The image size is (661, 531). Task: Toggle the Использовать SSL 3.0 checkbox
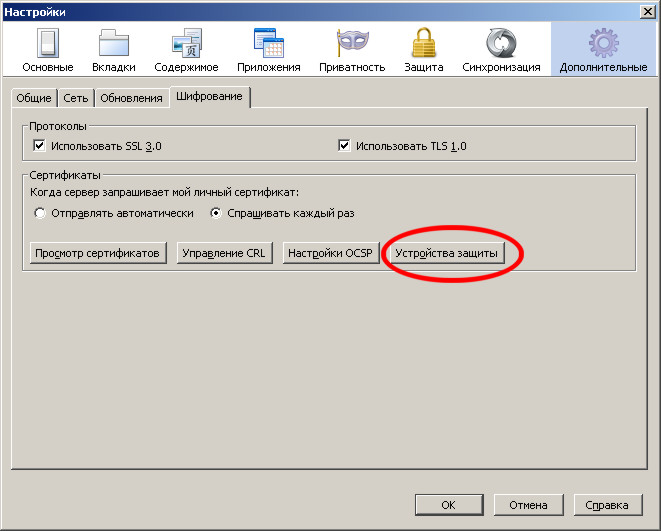point(40,146)
